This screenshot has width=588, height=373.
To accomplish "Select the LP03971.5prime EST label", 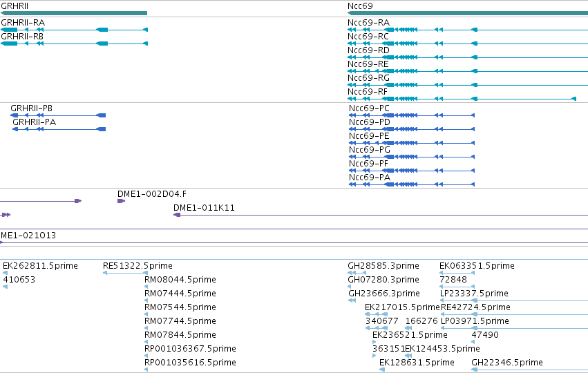I will (475, 322).
